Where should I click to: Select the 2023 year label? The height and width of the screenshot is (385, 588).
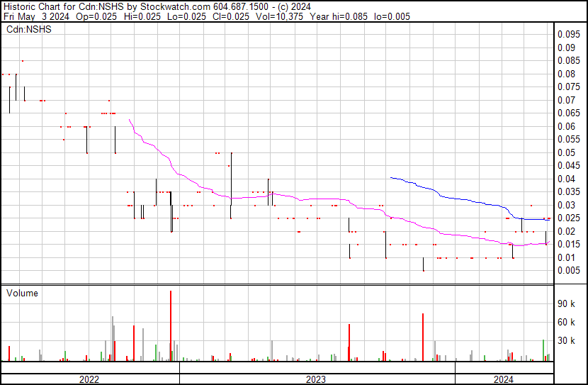tap(316, 379)
